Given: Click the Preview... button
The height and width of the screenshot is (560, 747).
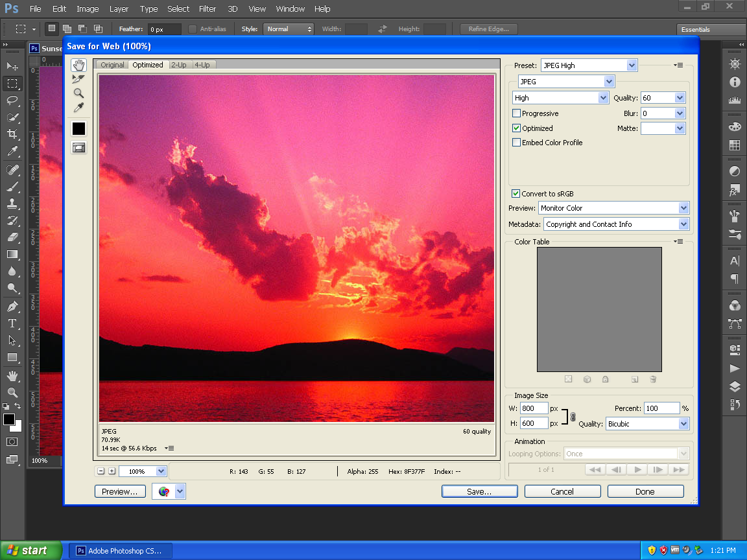Looking at the screenshot, I should [x=120, y=492].
